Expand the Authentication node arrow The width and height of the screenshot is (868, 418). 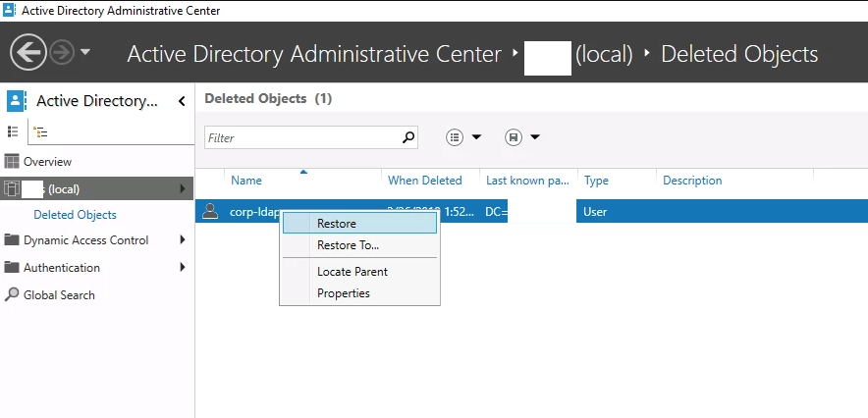click(183, 268)
